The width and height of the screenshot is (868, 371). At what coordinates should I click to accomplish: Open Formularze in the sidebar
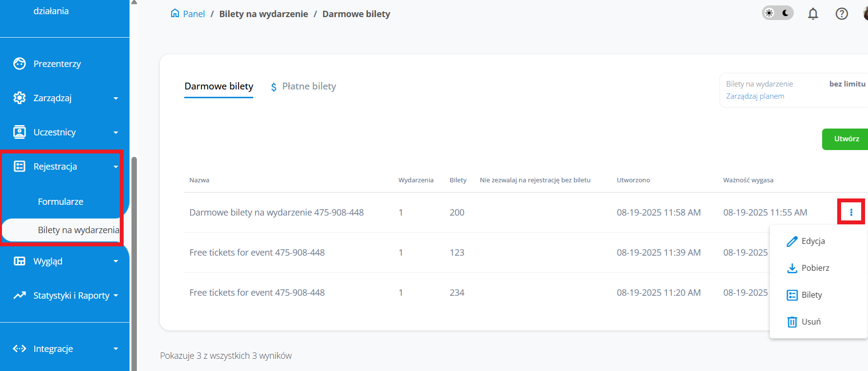(61, 201)
